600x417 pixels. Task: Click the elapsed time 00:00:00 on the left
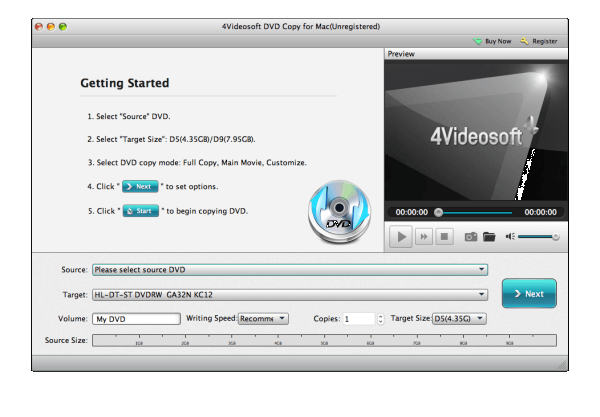[411, 212]
